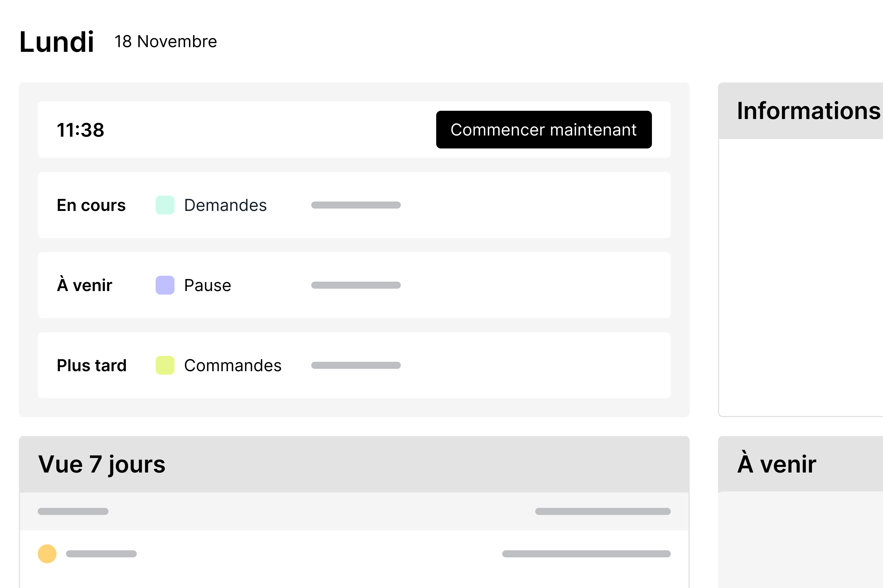The image size is (883, 588).
Task: Click the "Vue 7 jours" panel header
Action: point(102,464)
